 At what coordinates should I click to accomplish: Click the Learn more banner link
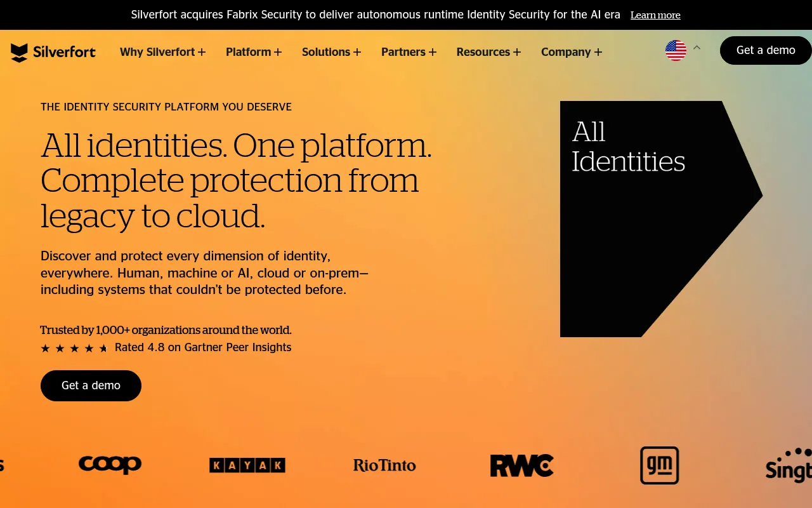[x=655, y=15]
